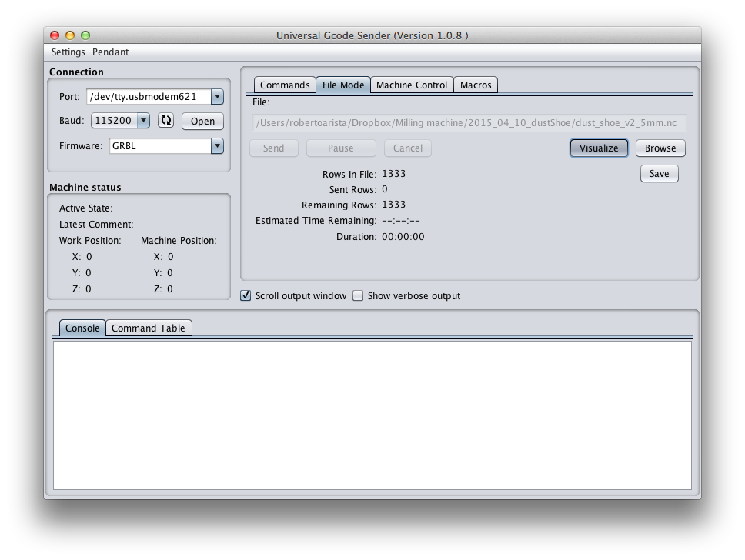Click the file path text field
The image size is (745, 560).
pos(469,123)
